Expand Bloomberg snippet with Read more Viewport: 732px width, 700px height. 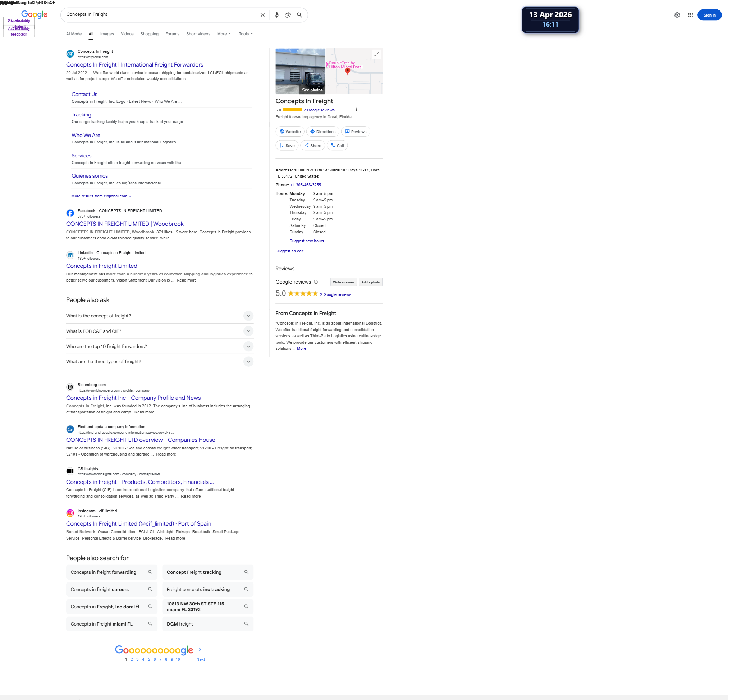145,412
